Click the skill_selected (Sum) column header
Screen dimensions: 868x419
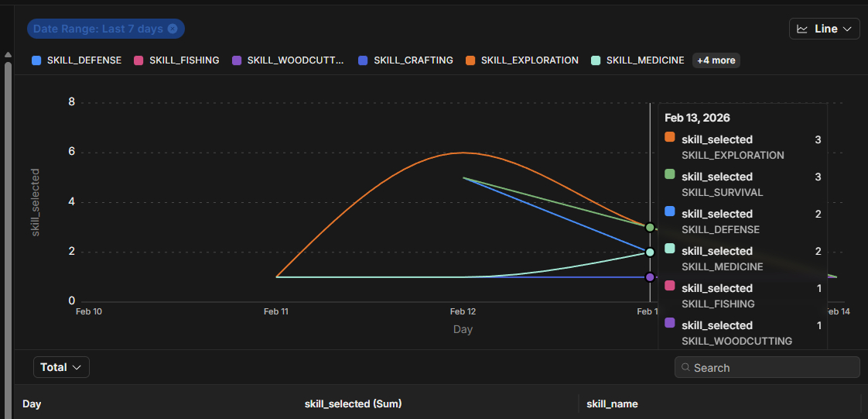353,404
